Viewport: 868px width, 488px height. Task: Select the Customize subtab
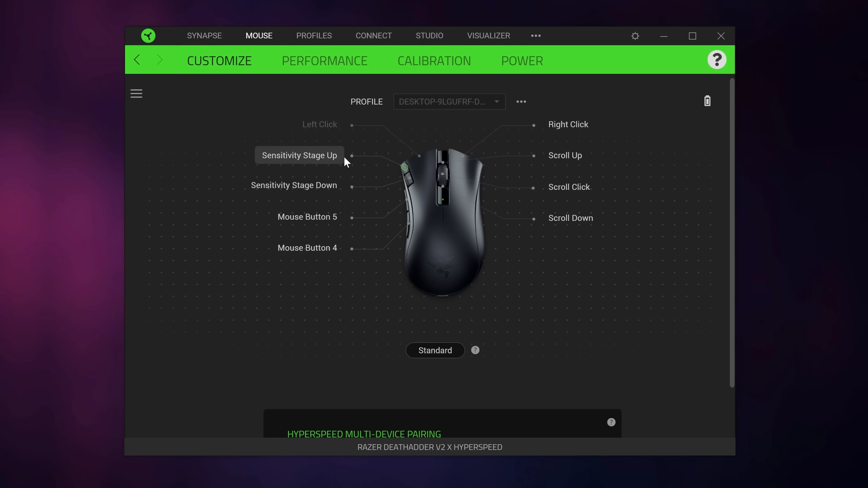(219, 61)
